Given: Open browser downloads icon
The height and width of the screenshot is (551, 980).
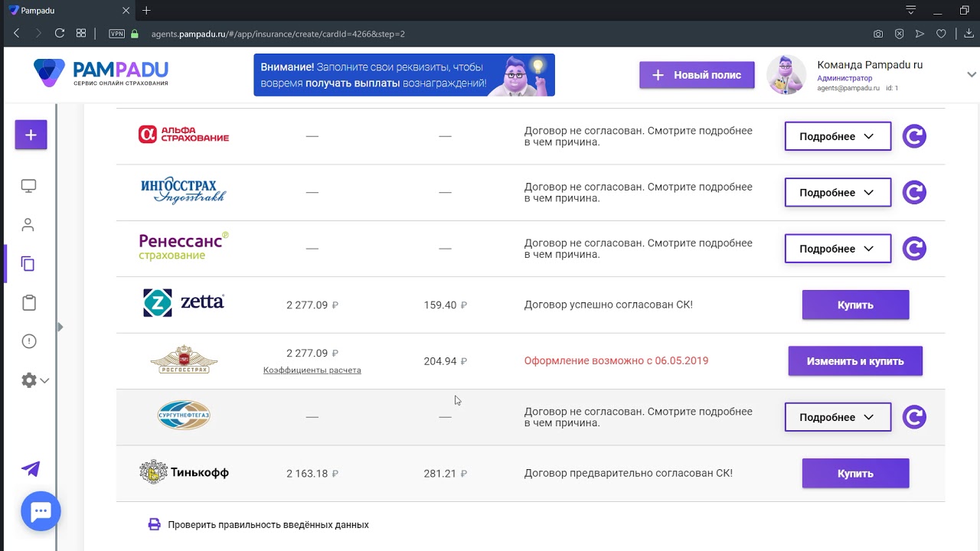Looking at the screenshot, I should coord(969,34).
